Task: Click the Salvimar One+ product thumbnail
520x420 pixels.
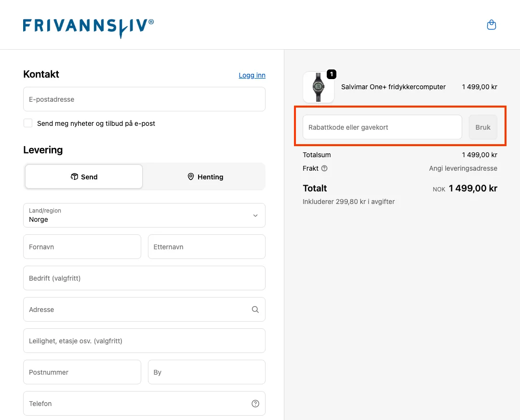Action: click(x=319, y=87)
